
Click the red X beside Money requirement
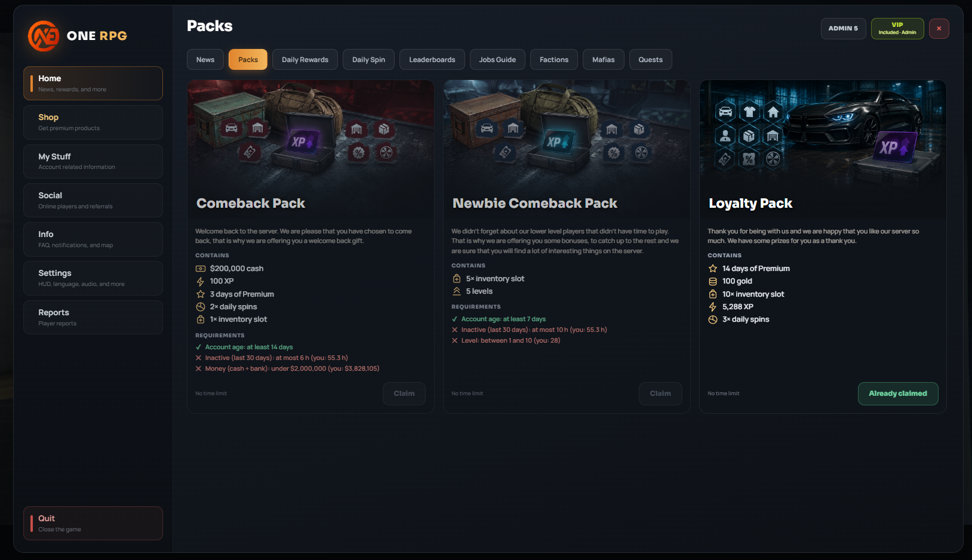pyautogui.click(x=198, y=369)
